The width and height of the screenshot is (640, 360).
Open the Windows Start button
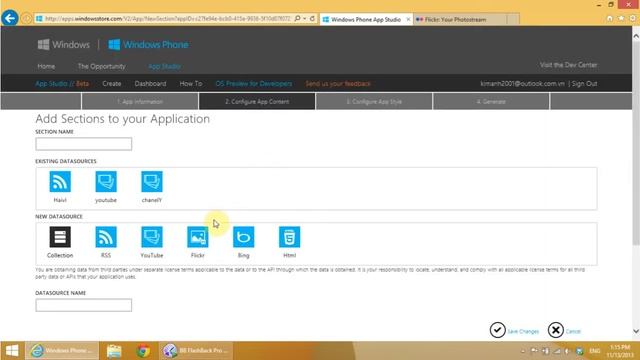tap(12, 351)
